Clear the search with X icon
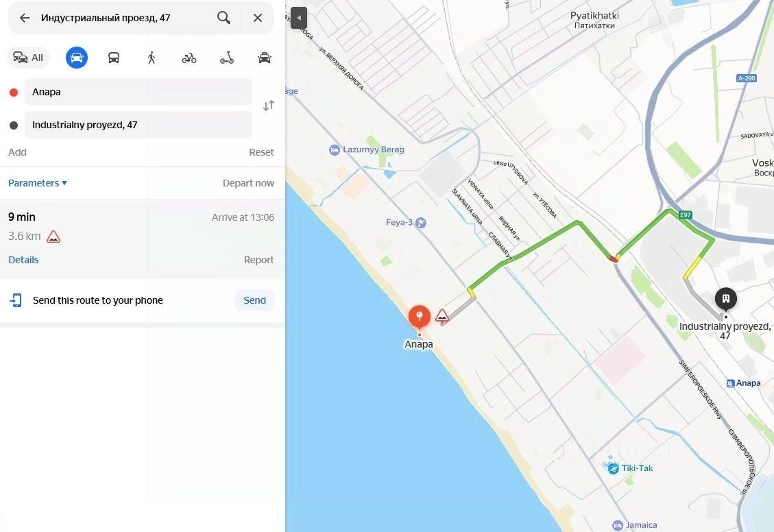This screenshot has width=774, height=532. click(x=258, y=18)
